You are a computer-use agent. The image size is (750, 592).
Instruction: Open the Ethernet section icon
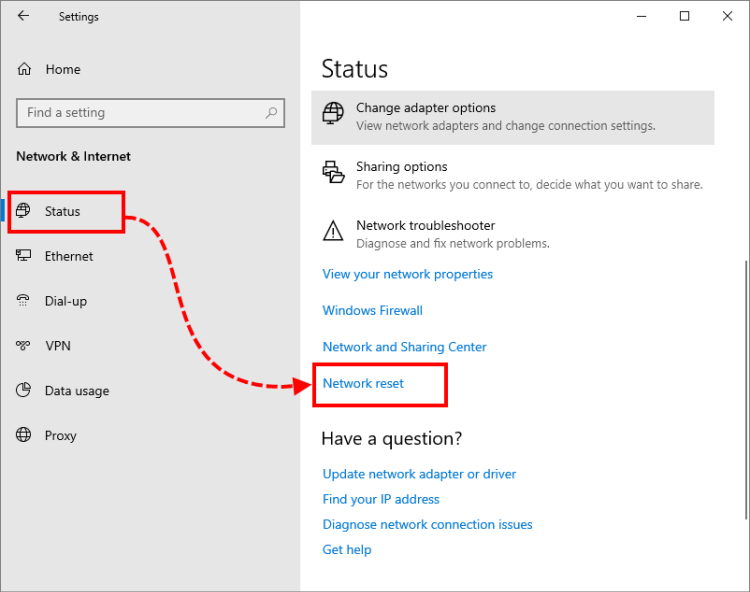24,256
